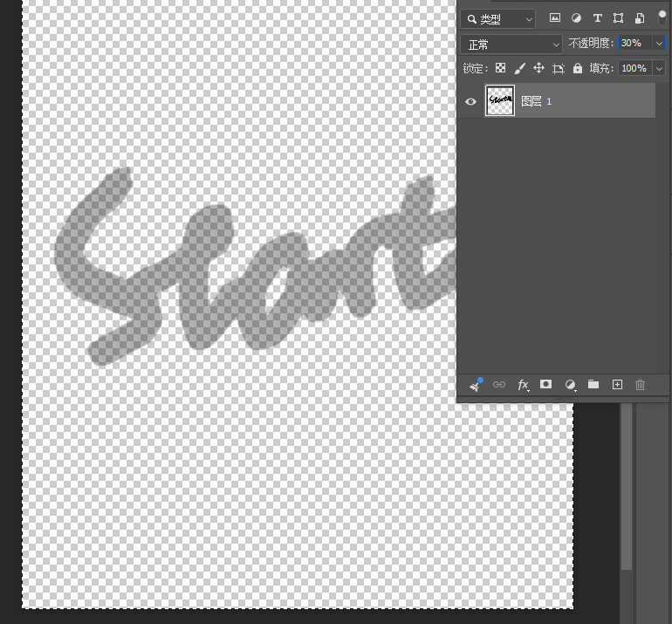Create a new group folder
The height and width of the screenshot is (624, 672).
pos(593,384)
